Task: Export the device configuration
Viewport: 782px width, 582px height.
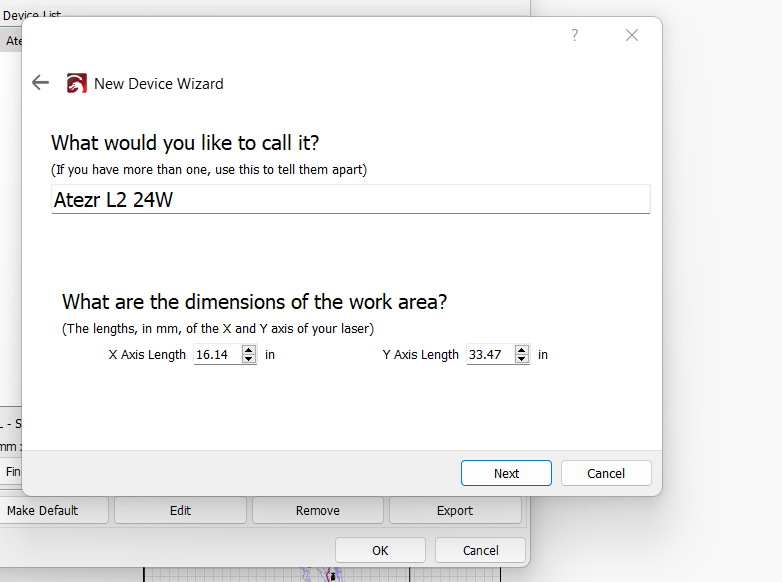Action: click(455, 510)
